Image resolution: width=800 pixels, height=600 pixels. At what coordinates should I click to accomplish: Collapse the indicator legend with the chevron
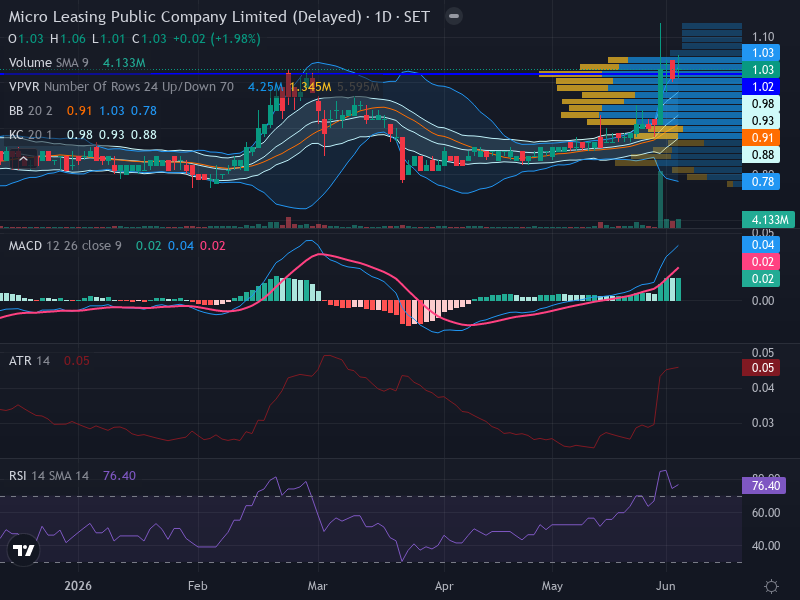click(x=23, y=160)
